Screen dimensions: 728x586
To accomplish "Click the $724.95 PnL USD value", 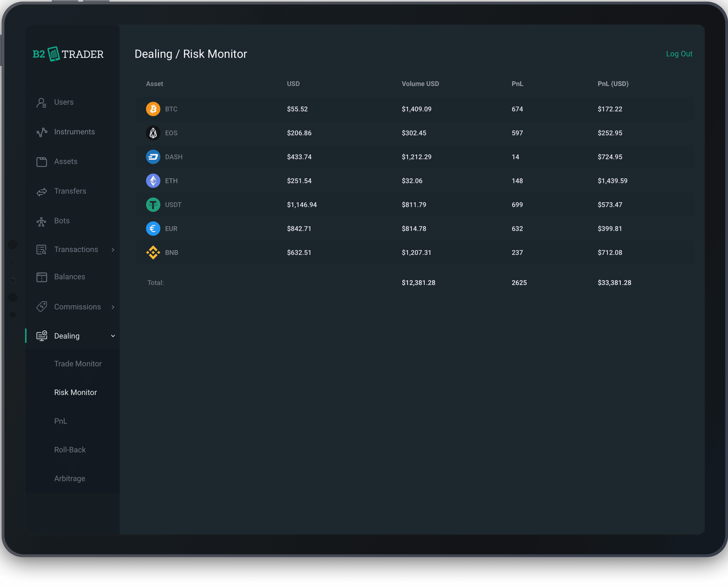I will point(609,157).
